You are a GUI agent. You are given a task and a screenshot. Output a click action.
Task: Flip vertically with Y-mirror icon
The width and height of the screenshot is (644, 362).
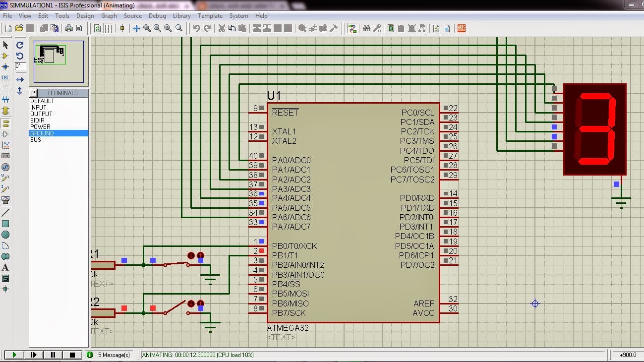click(x=20, y=91)
